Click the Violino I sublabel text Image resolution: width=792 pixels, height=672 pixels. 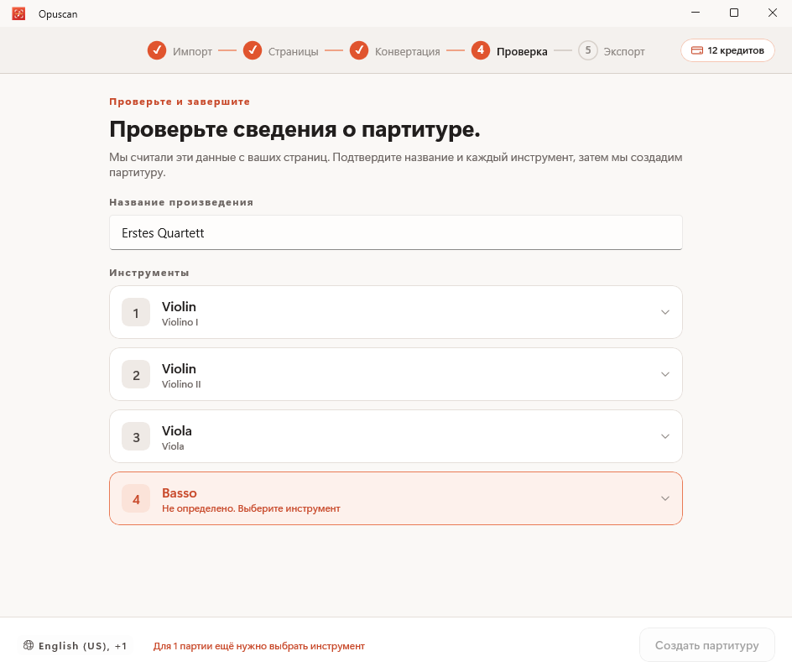click(180, 322)
